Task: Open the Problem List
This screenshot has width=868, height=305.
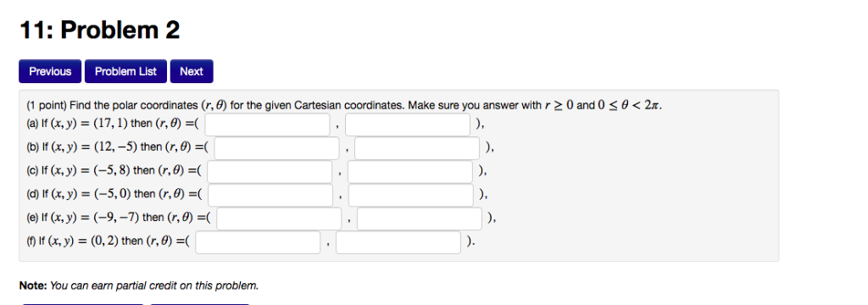Action: pyautogui.click(x=125, y=71)
